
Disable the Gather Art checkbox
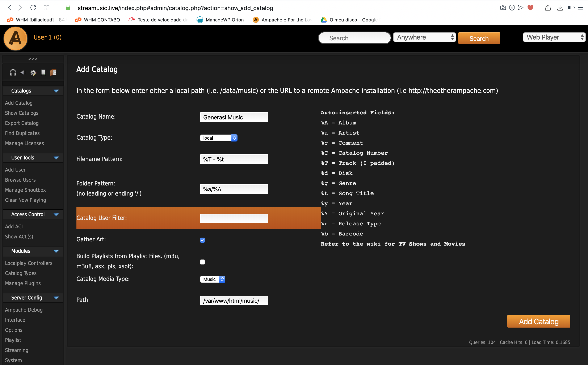[x=202, y=240]
